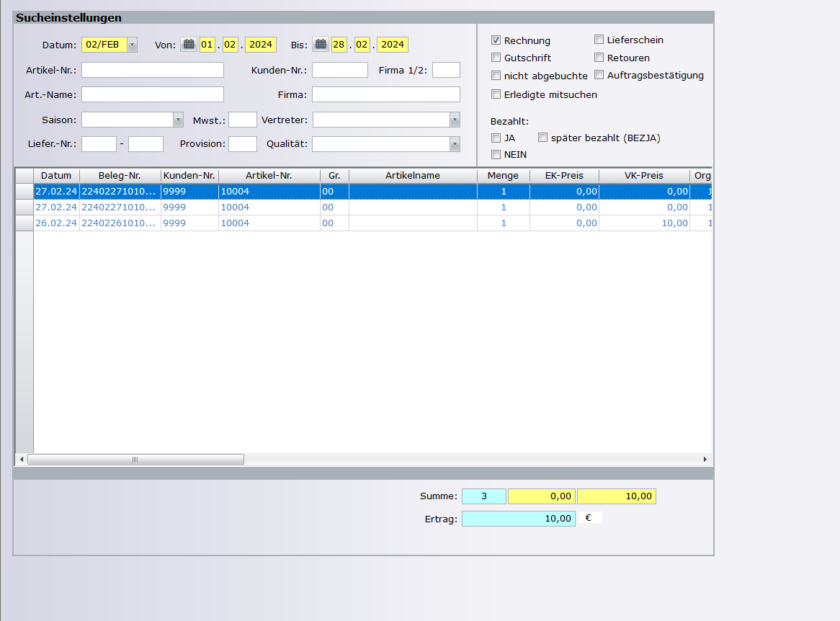Click scroll right arrow of table
This screenshot has width=840, height=621.
705,459
